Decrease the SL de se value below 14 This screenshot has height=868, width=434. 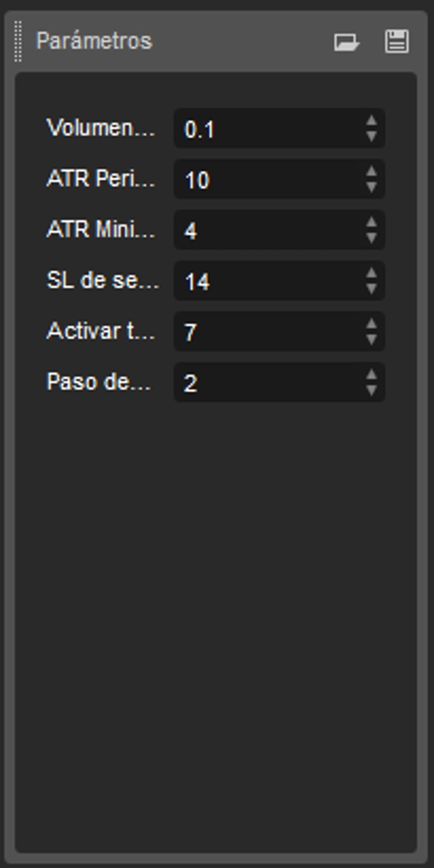pos(373,287)
